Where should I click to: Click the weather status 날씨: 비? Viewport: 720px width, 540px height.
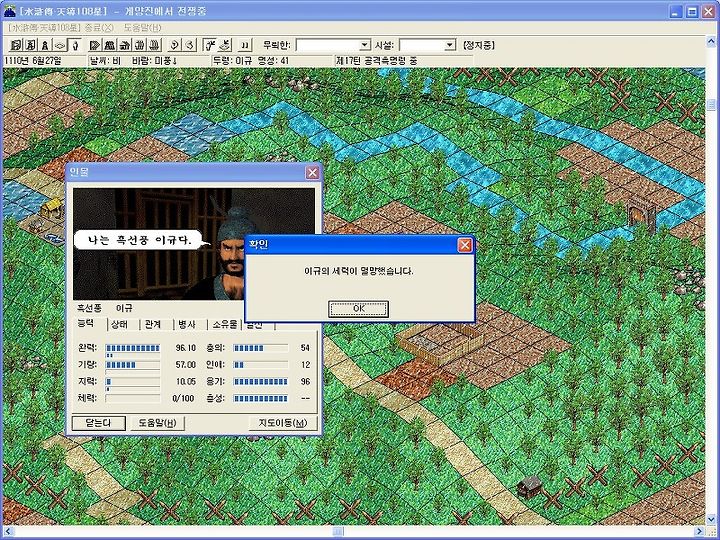[x=106, y=61]
